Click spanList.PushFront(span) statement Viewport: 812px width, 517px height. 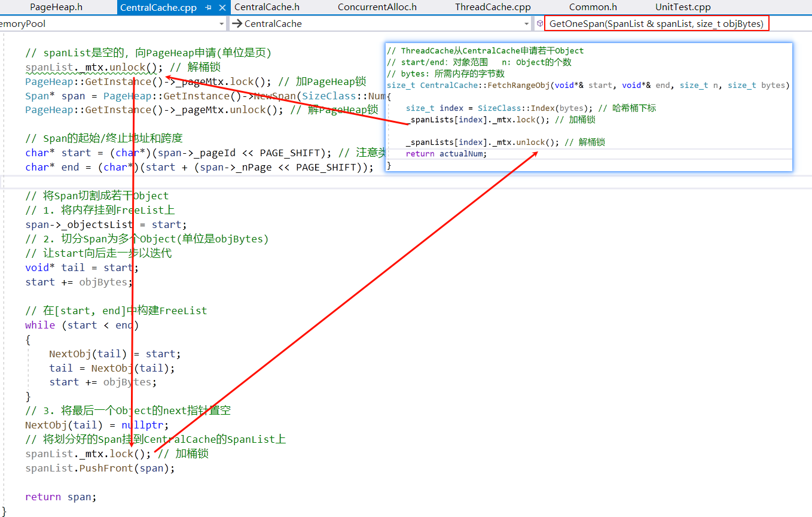(x=100, y=468)
